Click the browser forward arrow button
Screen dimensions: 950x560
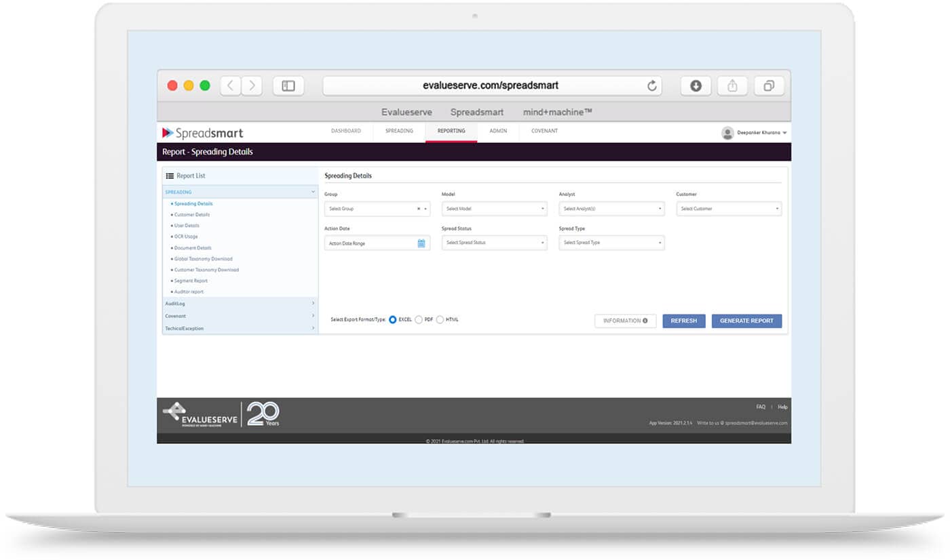252,85
